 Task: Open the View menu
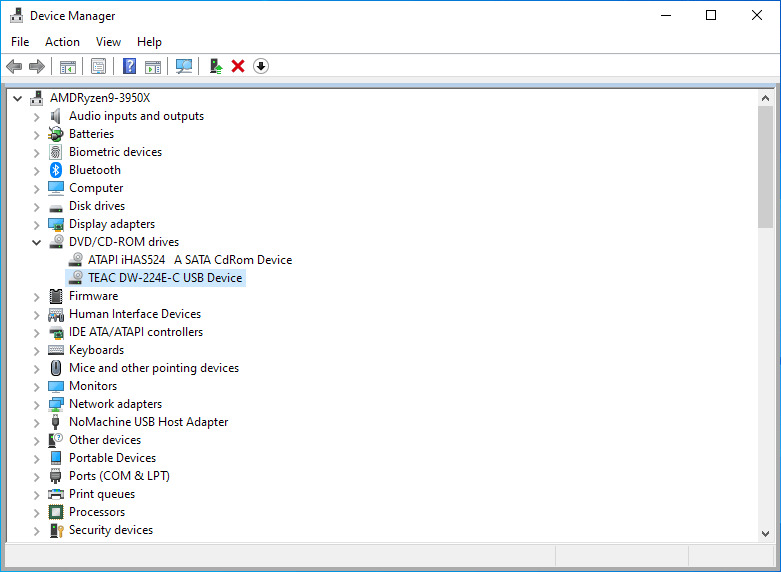[x=108, y=42]
